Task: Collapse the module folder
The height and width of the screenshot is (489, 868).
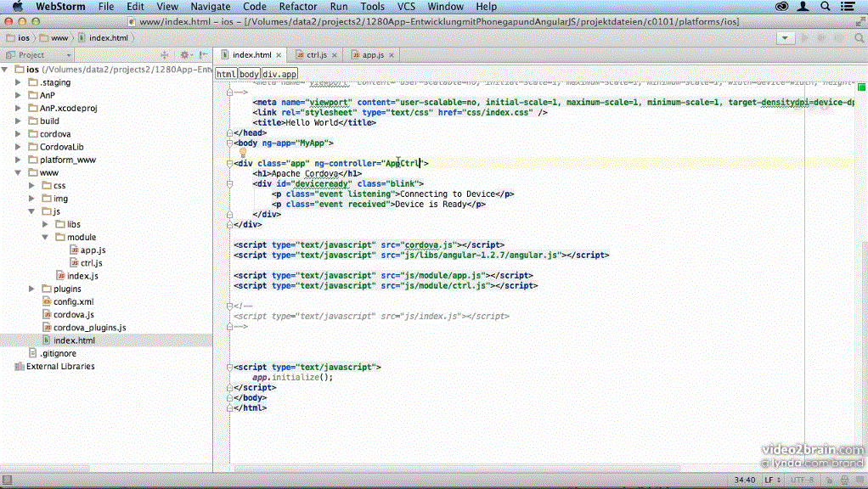Action: [47, 237]
